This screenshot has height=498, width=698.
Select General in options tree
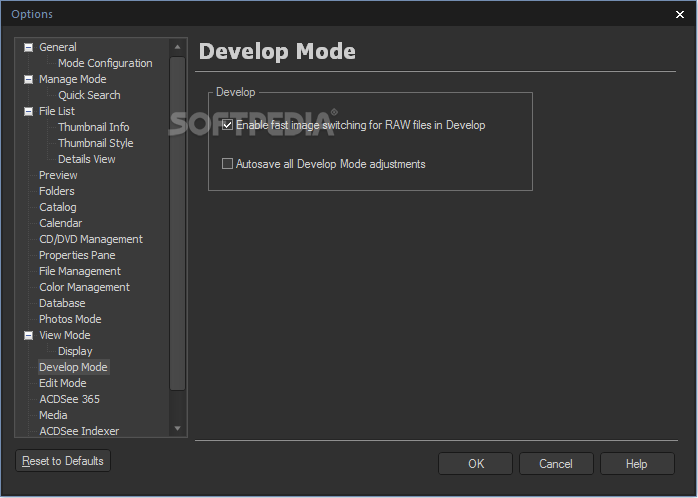57,47
